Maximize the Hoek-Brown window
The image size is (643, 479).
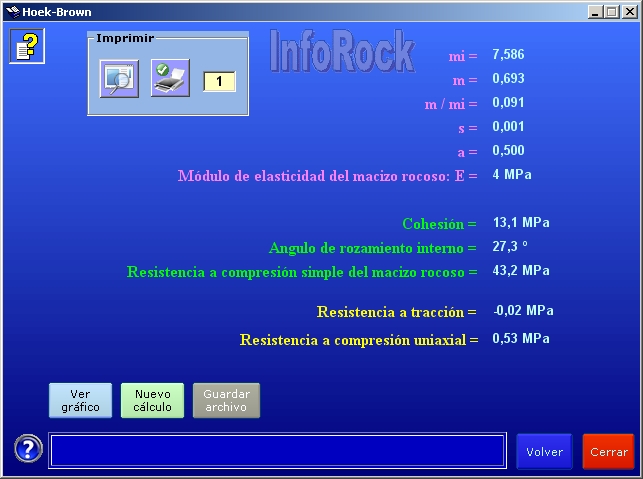pyautogui.click(x=611, y=11)
